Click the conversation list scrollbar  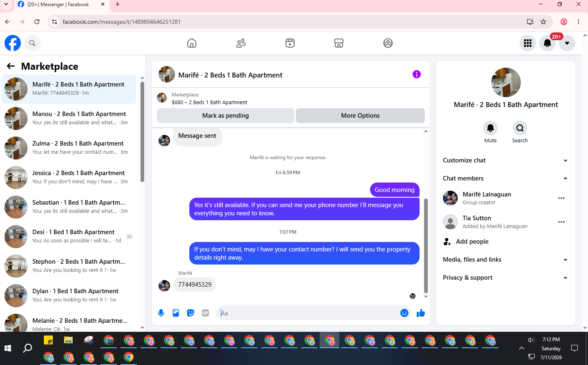point(142,131)
